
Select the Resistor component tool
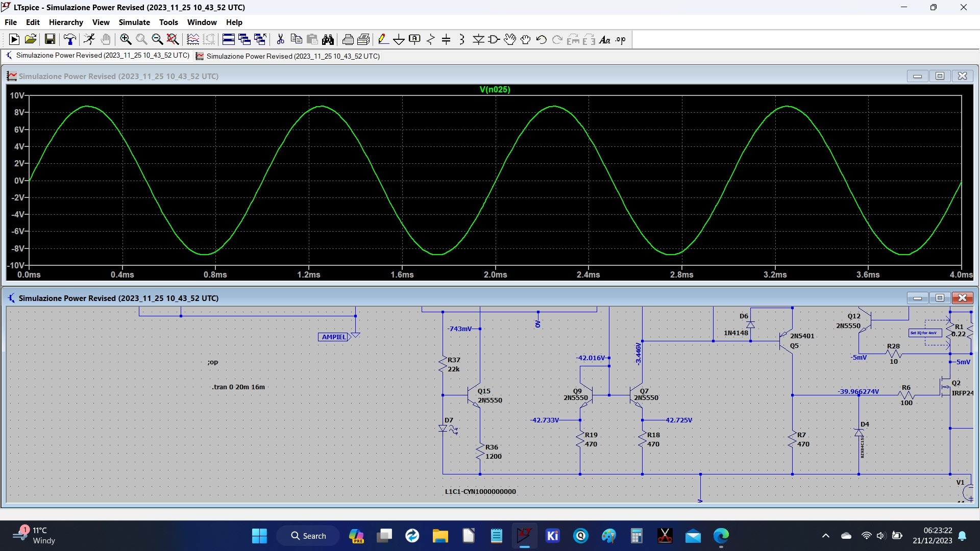pyautogui.click(x=431, y=39)
